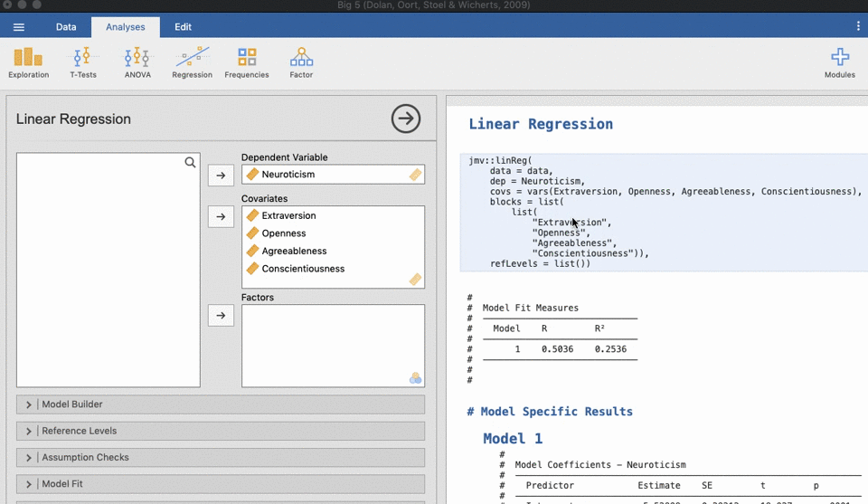This screenshot has width=868, height=504.
Task: Expand the Assumption Checks section
Action: tap(221, 458)
